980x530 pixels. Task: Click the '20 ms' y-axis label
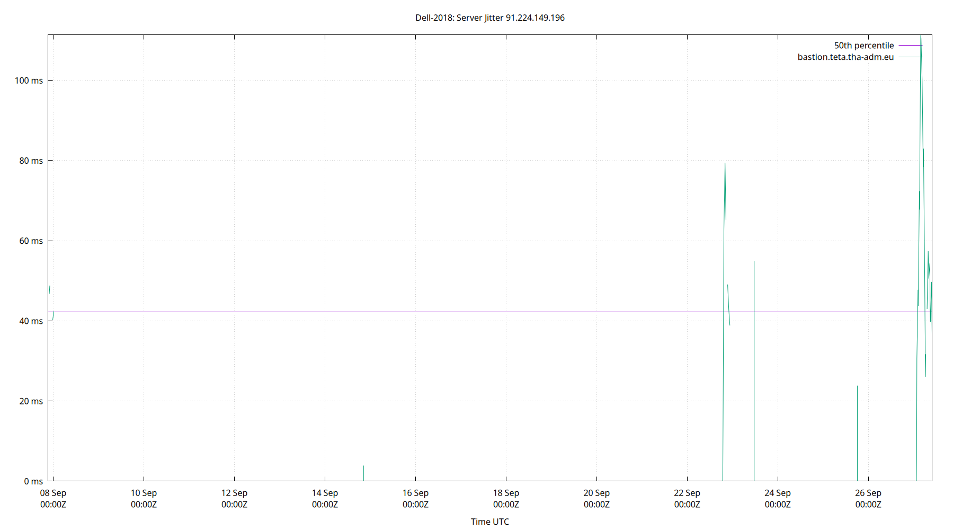pos(31,401)
